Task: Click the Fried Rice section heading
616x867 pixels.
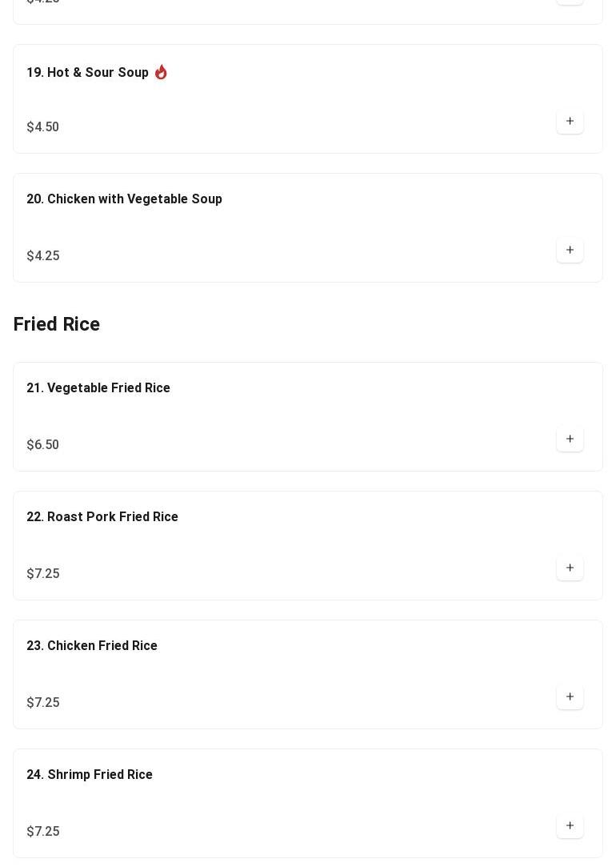Action: (56, 324)
